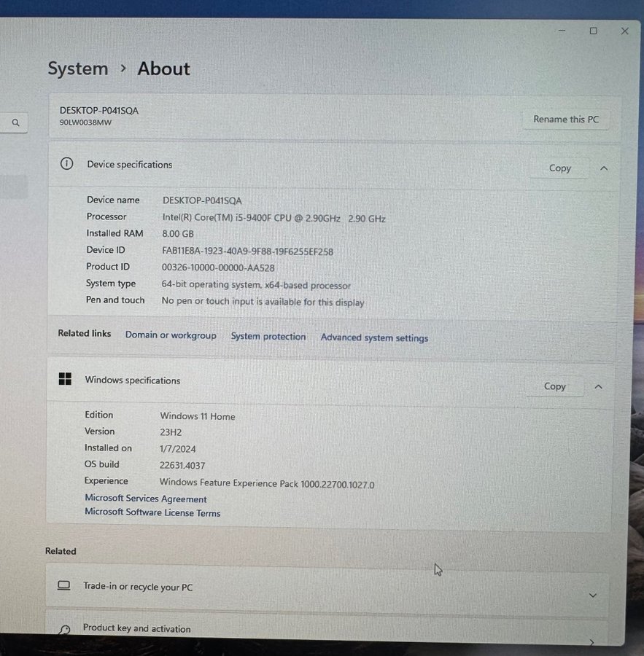The width and height of the screenshot is (644, 656).
Task: Open the System protection link
Action: coord(268,337)
